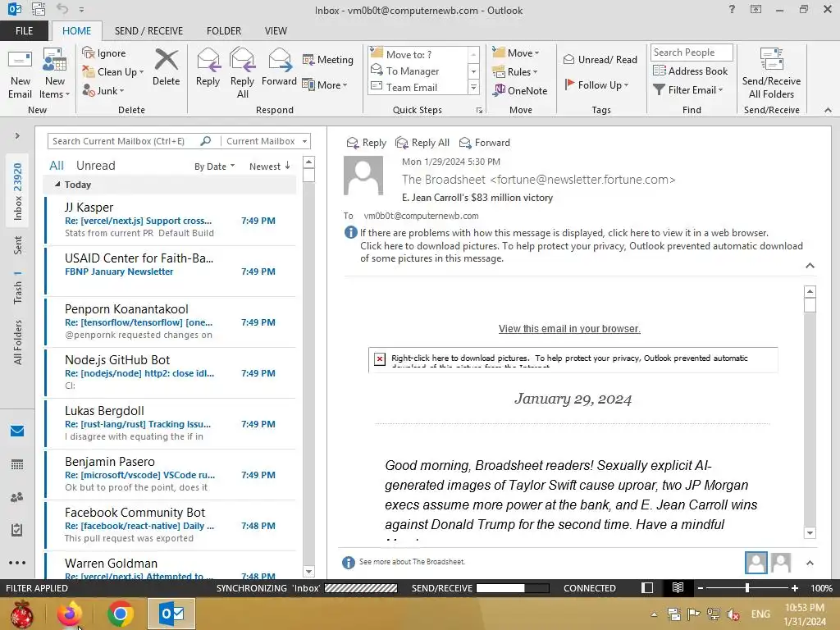This screenshot has height=630, width=840.
Task: Reply using the ribbon Reply icon
Action: tap(208, 68)
